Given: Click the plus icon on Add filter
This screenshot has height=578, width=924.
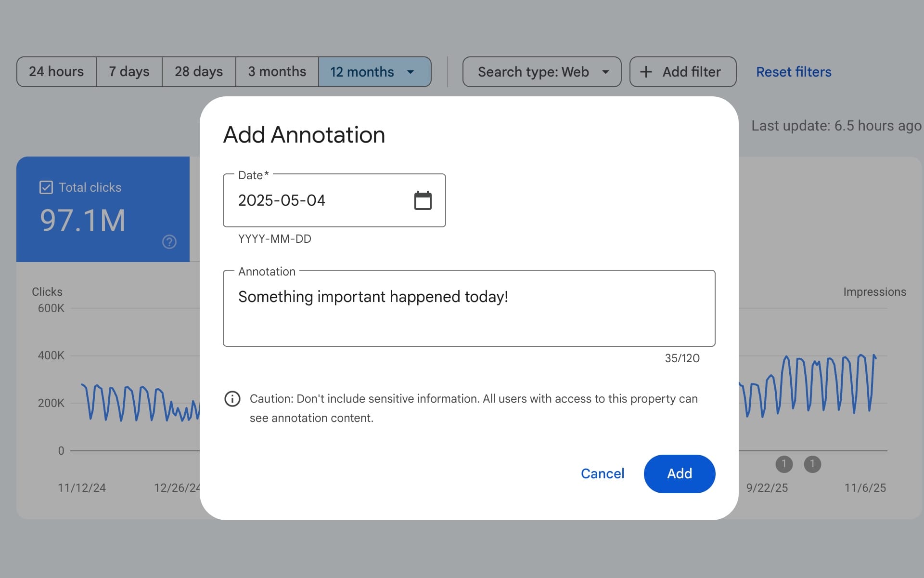Looking at the screenshot, I should click(645, 71).
